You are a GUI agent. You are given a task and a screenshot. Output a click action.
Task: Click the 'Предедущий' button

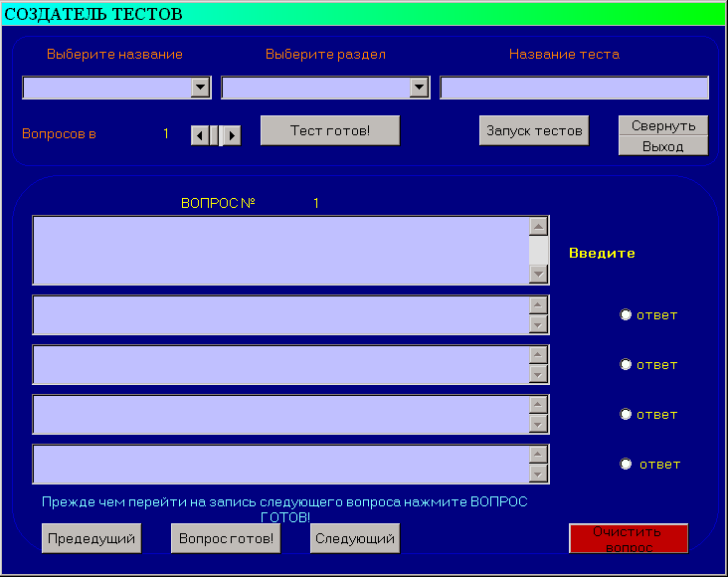[x=91, y=538]
